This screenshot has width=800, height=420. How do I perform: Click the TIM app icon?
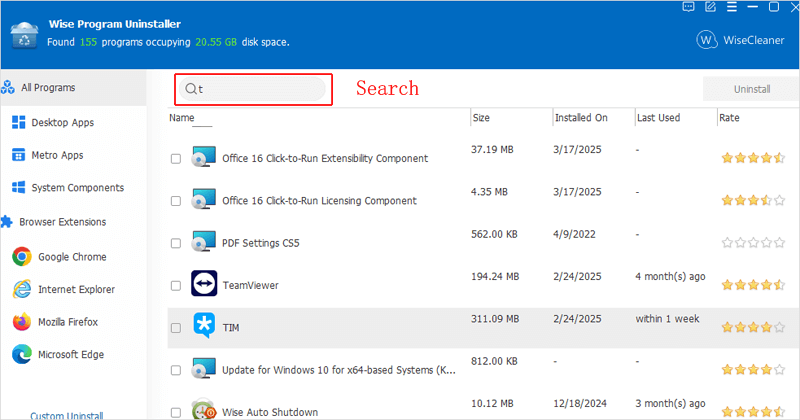pyautogui.click(x=204, y=325)
